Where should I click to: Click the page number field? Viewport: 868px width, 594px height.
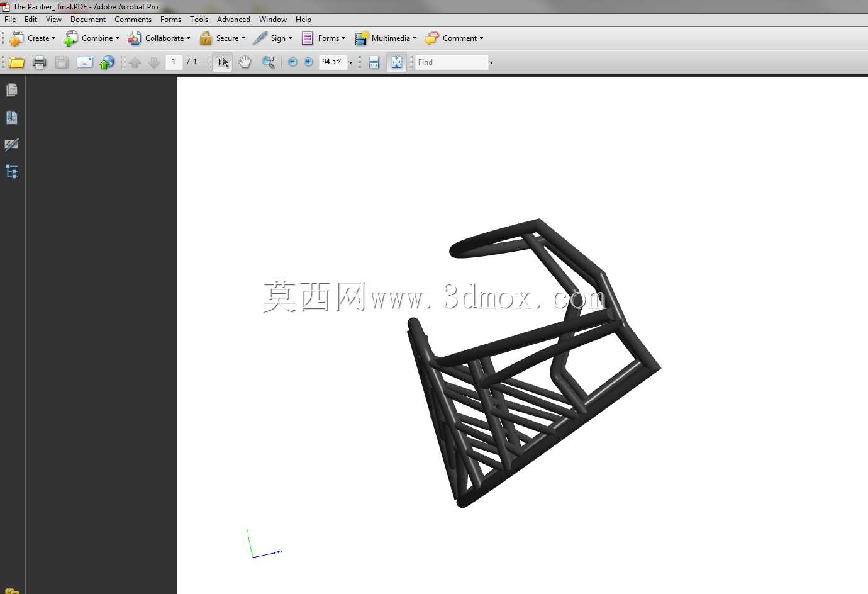pos(174,62)
